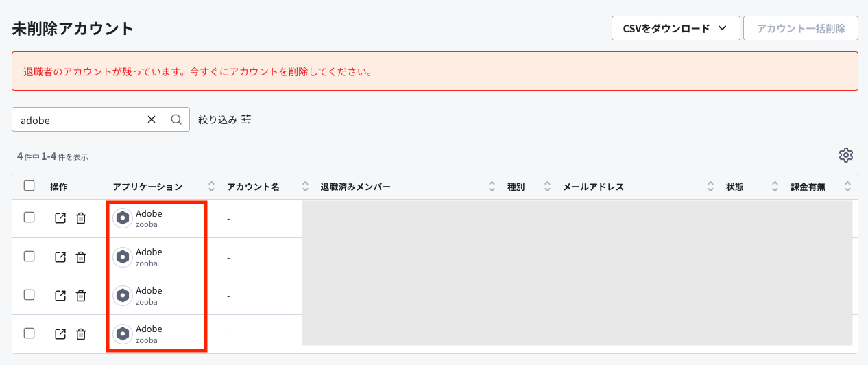Sort by the アカウント名 column arrows
Viewport: 868px width, 365px height.
point(305,187)
